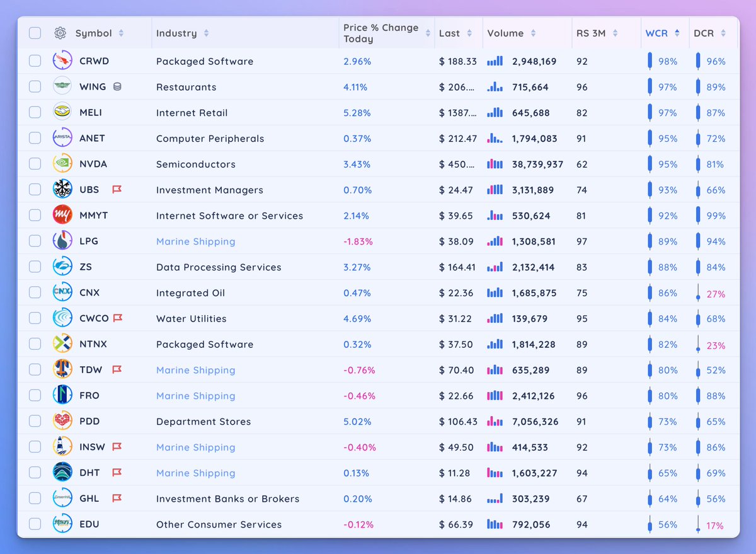Click the NTNX company logo
The width and height of the screenshot is (756, 554).
click(62, 344)
